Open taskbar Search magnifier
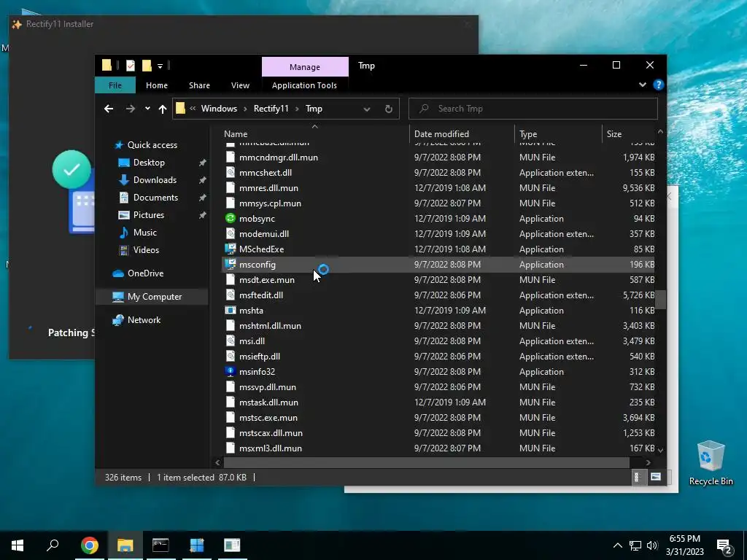 53,545
